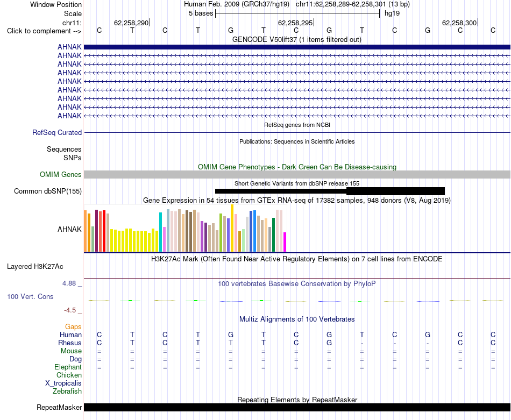Click the black RepeatMasker element bar
This screenshot has width=511, height=420.
[x=297, y=407]
